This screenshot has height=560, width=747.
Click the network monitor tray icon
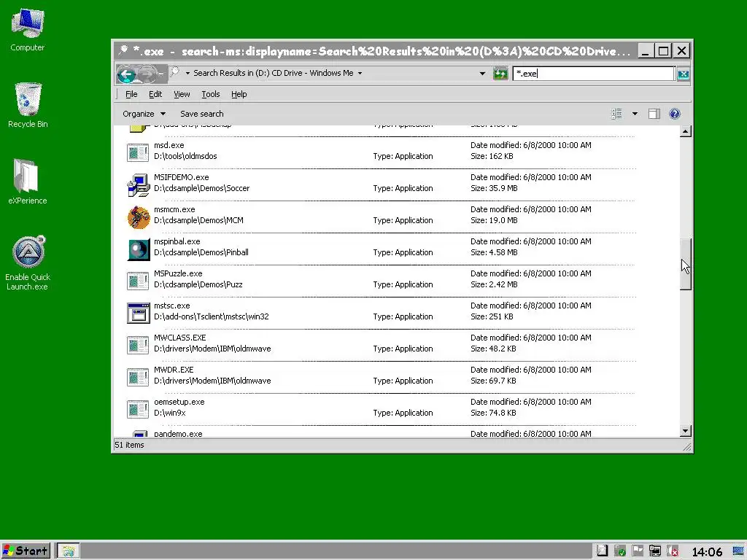click(x=655, y=551)
